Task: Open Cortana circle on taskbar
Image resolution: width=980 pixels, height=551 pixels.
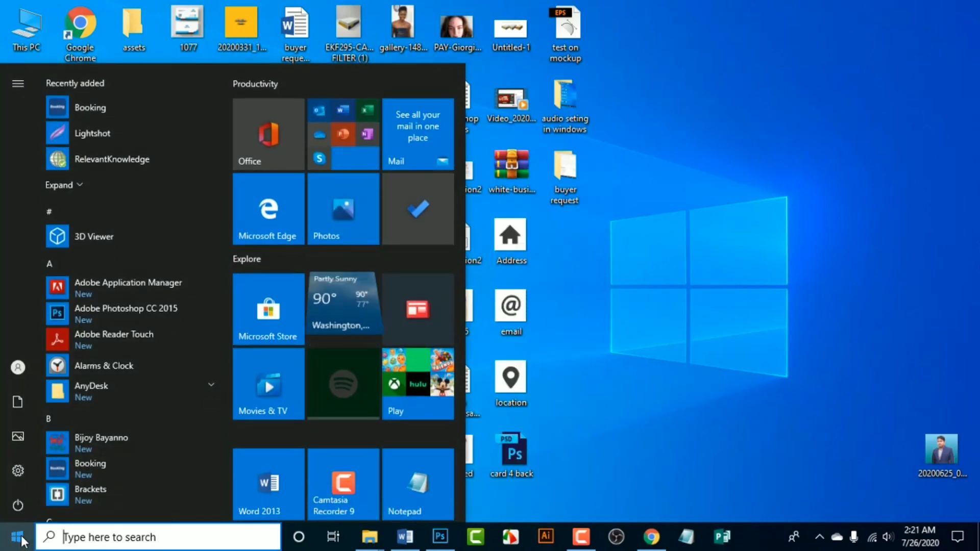Action: (x=299, y=537)
